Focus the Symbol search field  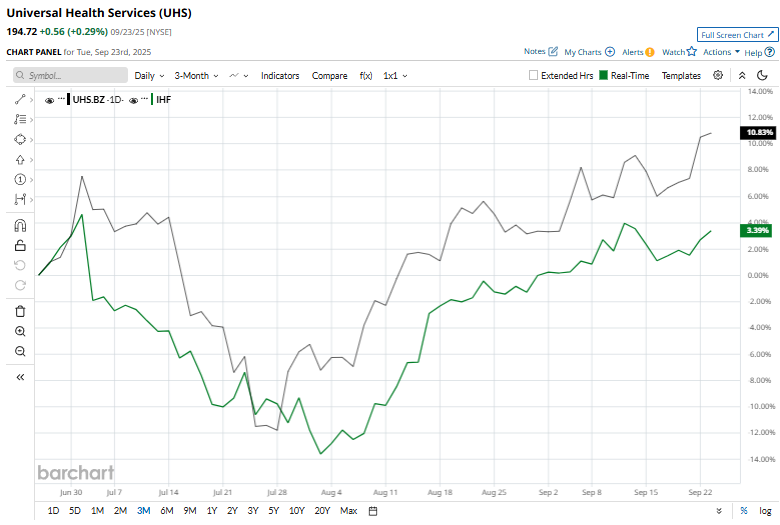[x=70, y=75]
